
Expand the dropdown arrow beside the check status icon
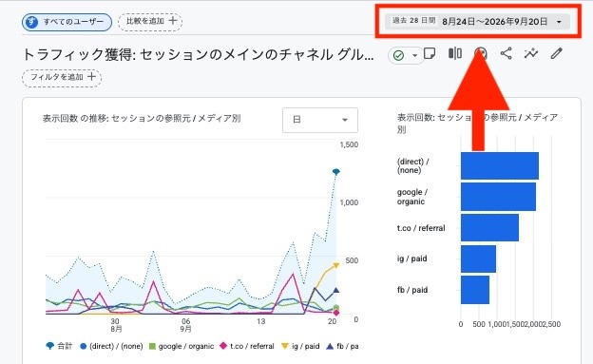[415, 56]
